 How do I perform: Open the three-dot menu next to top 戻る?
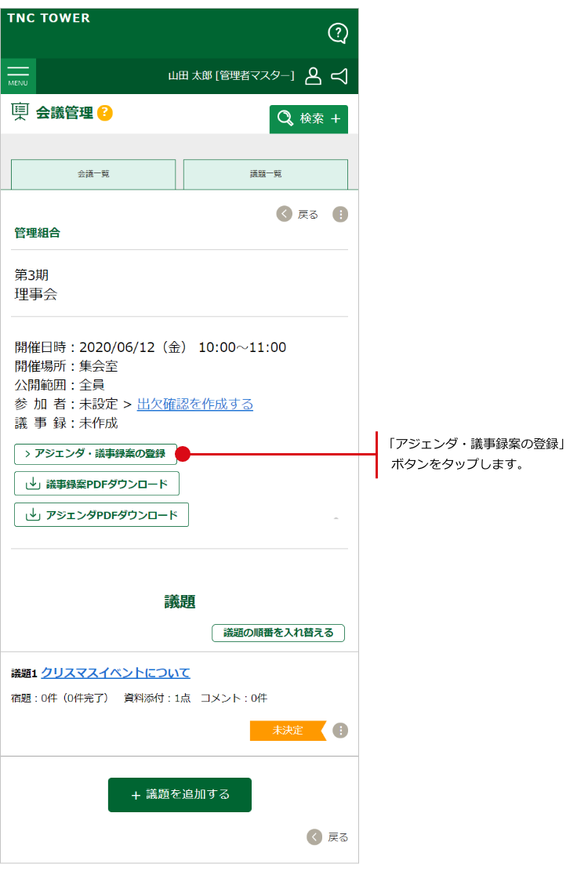coord(340,214)
